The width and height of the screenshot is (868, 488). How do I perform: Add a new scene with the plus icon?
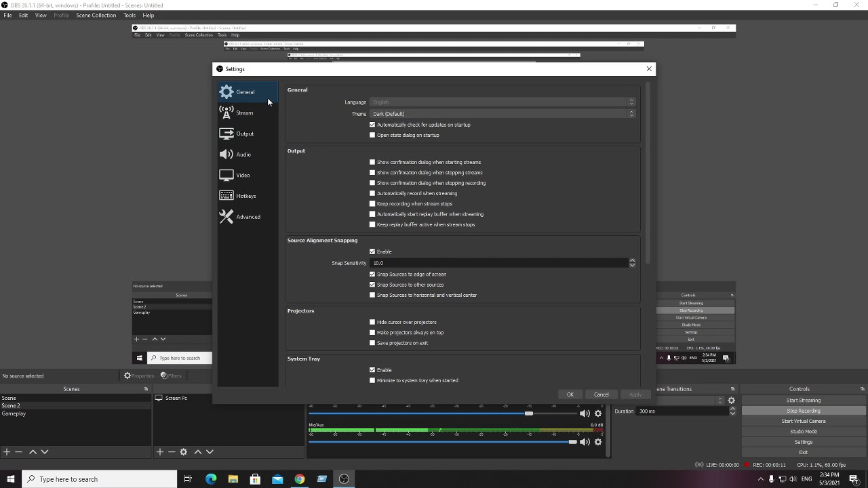coord(6,451)
